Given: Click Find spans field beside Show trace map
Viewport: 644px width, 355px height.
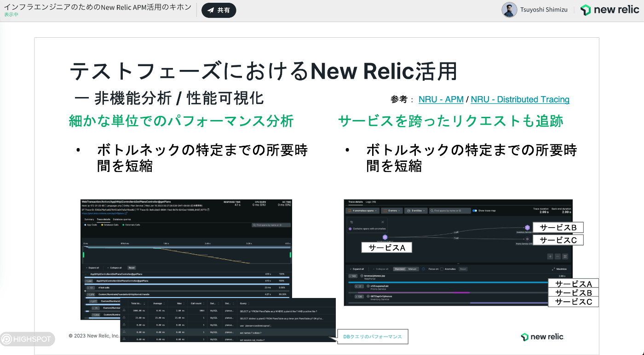Looking at the screenshot, I should click(x=450, y=211).
